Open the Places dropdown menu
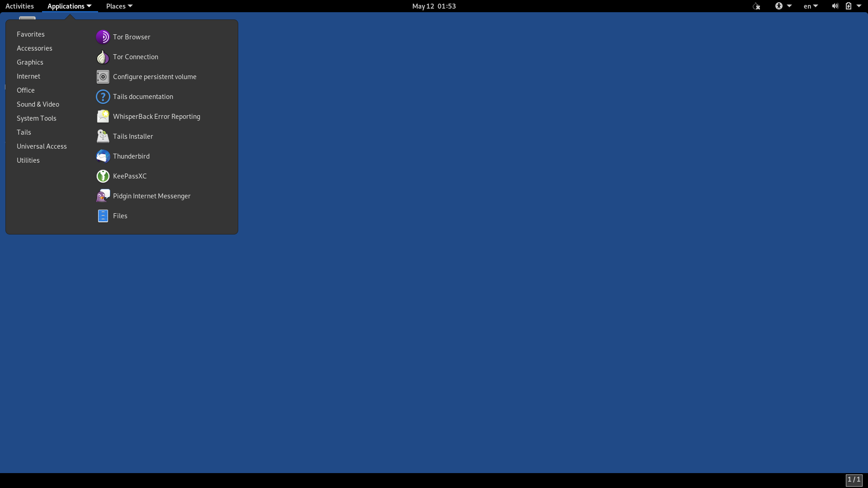The width and height of the screenshot is (868, 488). click(x=119, y=6)
